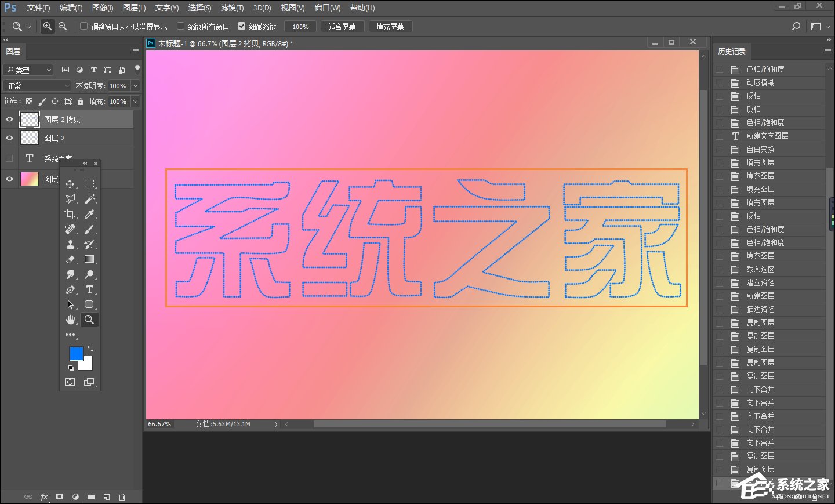
Task: Click the blue foreground color swatch
Action: tap(75, 353)
